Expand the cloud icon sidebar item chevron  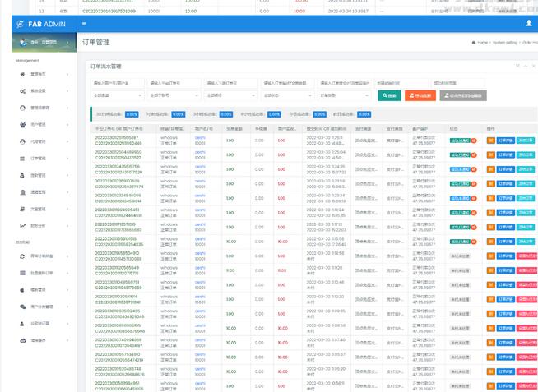pyautogui.click(x=67, y=340)
